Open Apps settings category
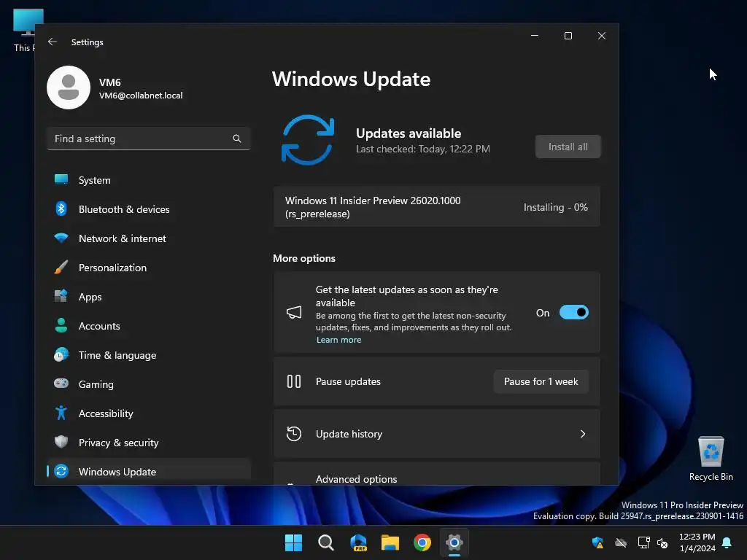The height and width of the screenshot is (560, 747). 149,297
